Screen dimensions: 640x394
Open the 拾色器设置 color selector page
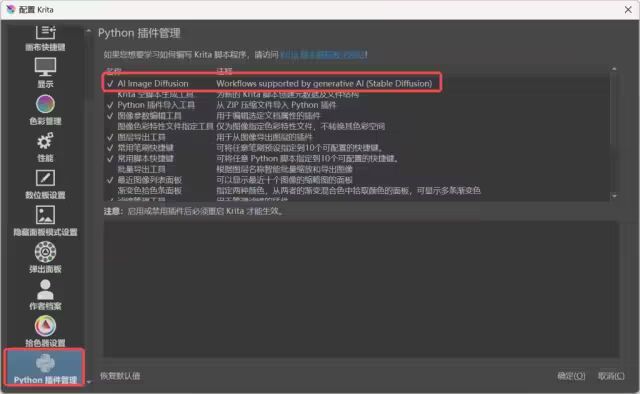[x=45, y=332]
